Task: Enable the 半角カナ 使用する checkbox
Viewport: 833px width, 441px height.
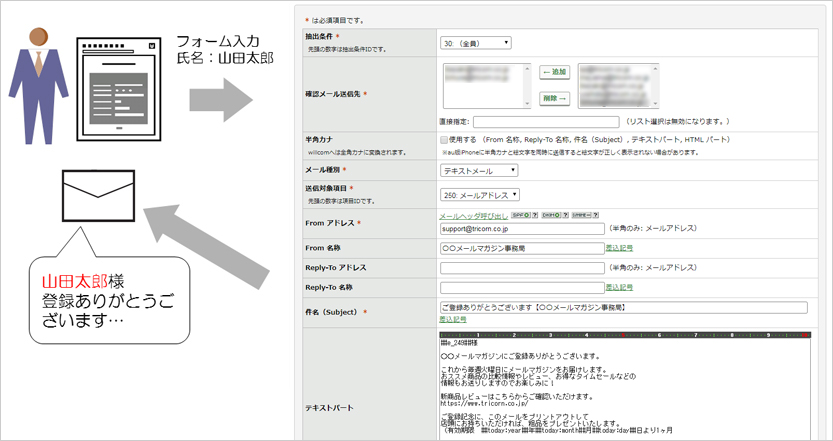Action: 444,140
